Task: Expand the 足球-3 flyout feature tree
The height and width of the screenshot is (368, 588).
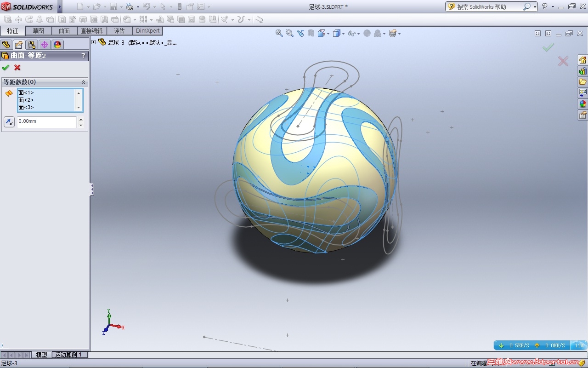Action: click(94, 42)
